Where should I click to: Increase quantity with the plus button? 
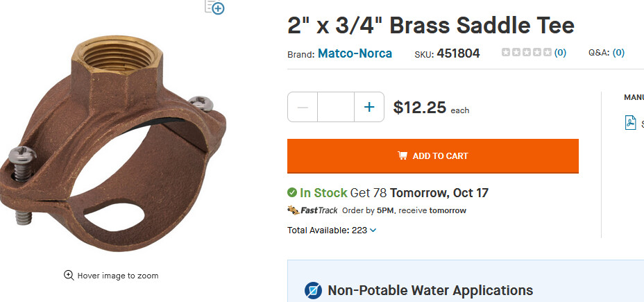pos(369,107)
